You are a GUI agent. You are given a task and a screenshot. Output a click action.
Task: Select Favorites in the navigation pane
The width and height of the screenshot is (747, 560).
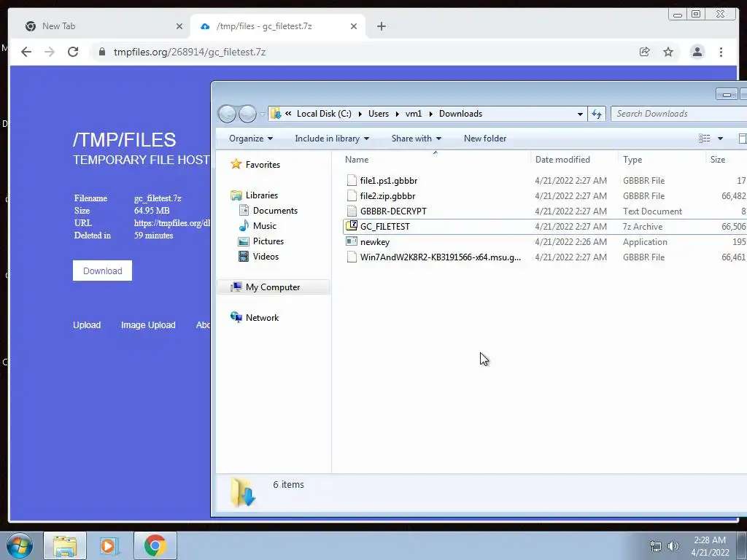(255, 164)
